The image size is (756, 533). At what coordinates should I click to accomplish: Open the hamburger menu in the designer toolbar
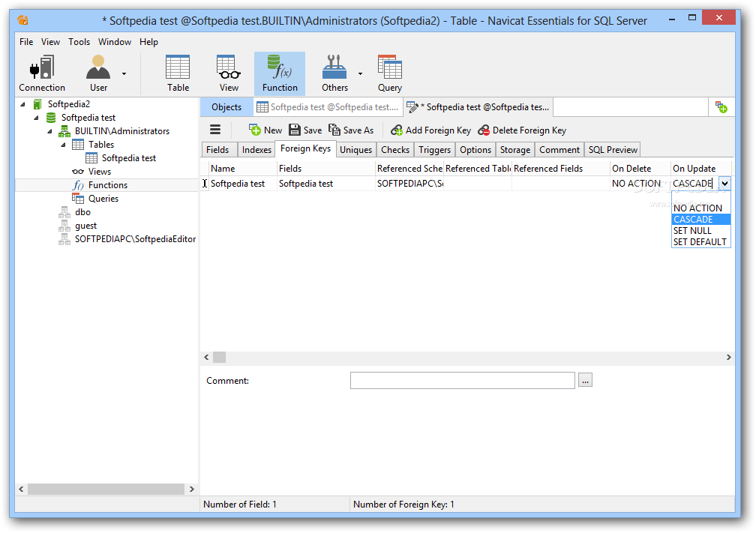pos(215,130)
